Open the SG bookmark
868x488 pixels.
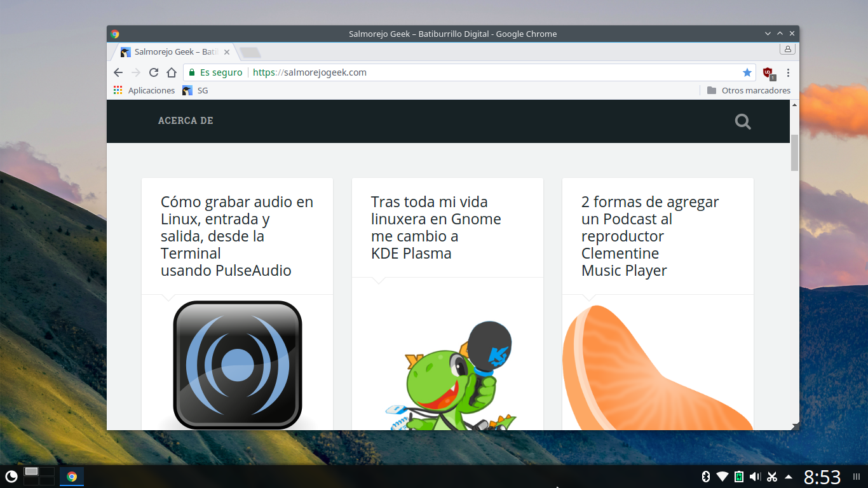[x=195, y=90]
